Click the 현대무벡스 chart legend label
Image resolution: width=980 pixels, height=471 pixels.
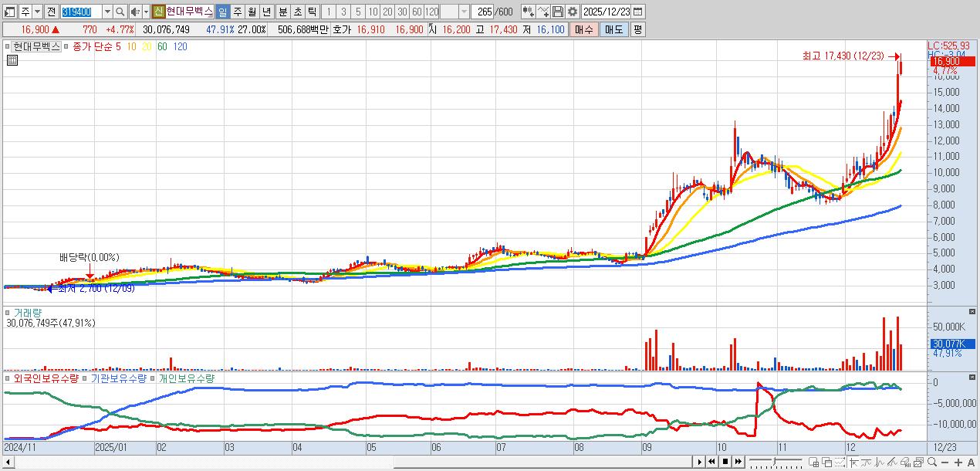(x=36, y=46)
